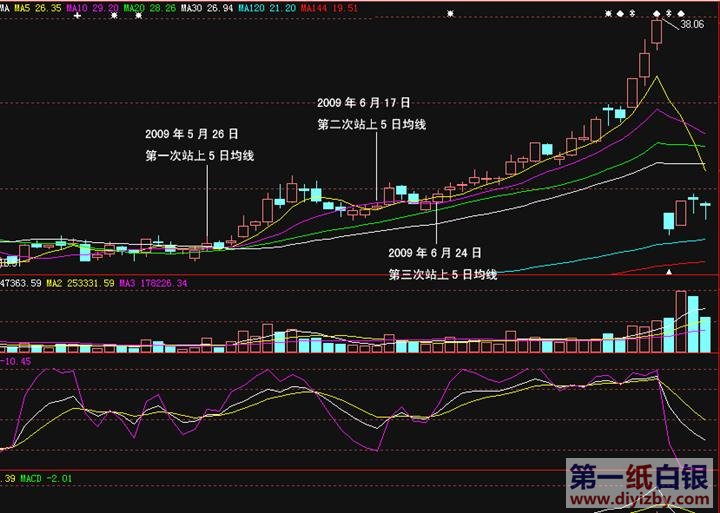Click the 2009年6月17日 annotation text
This screenshot has width=720, height=513.
pos(365,102)
